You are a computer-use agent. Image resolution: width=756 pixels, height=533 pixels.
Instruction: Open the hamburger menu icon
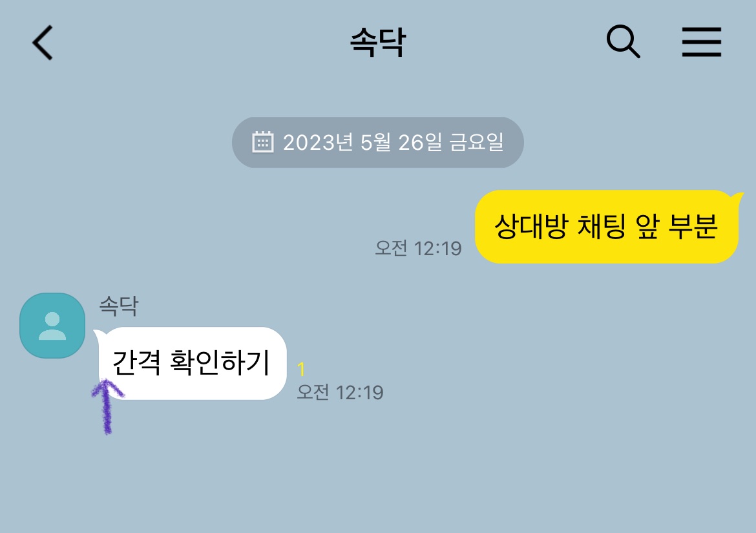[702, 42]
